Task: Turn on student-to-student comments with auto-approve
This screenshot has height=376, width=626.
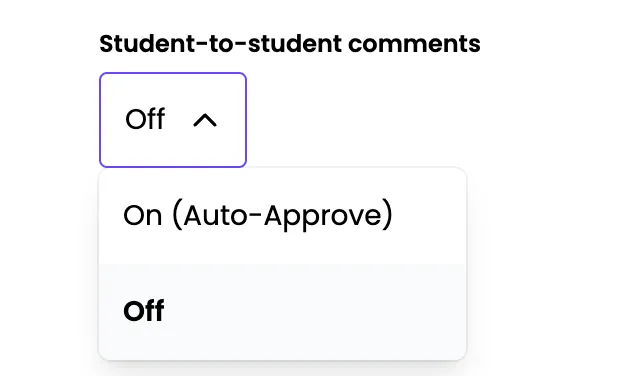Action: coord(283,216)
